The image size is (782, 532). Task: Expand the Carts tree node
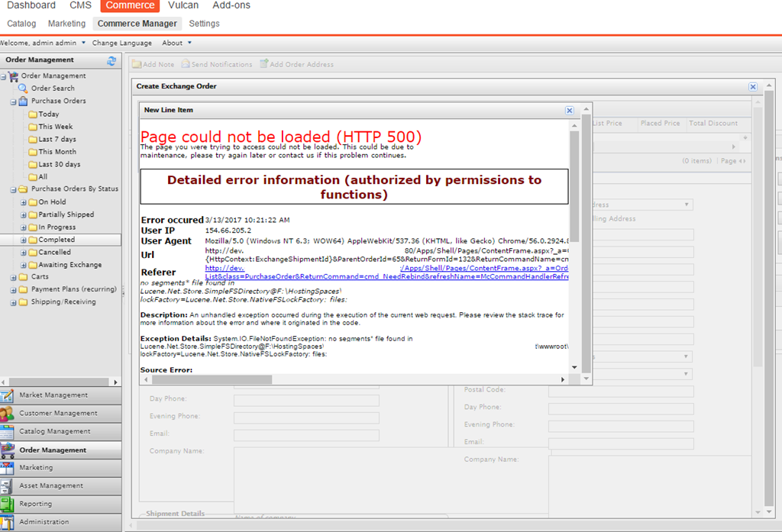click(x=14, y=277)
